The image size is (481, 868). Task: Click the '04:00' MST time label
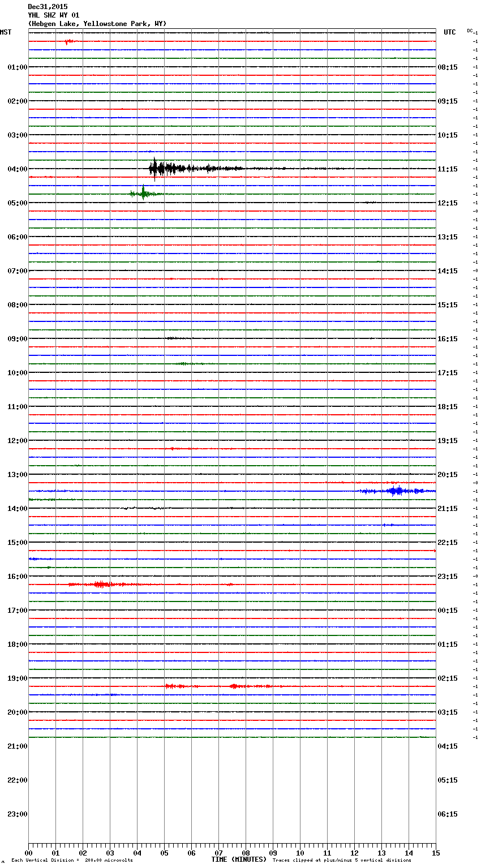pyautogui.click(x=18, y=169)
